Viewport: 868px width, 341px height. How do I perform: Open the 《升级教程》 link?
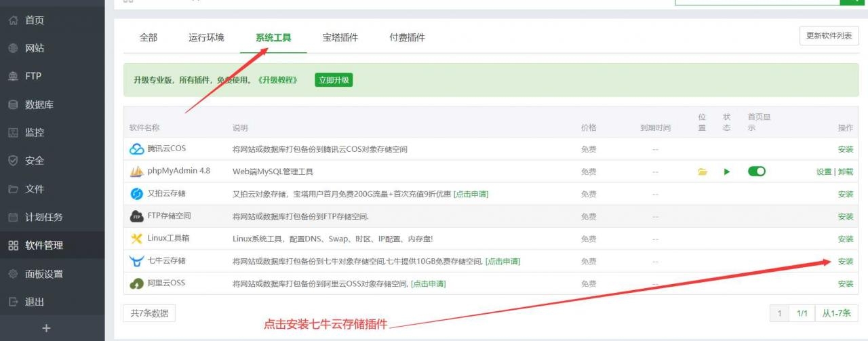point(277,80)
